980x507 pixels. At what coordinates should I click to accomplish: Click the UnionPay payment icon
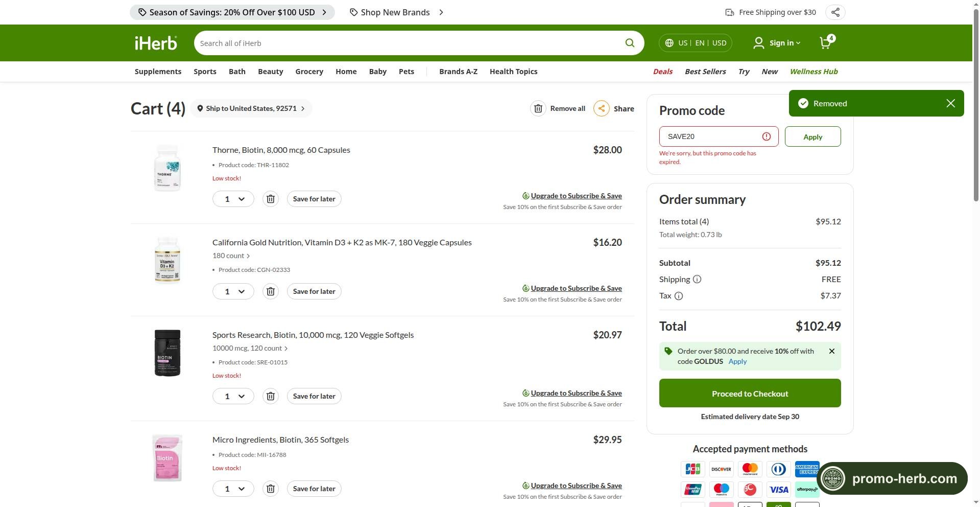click(692, 490)
